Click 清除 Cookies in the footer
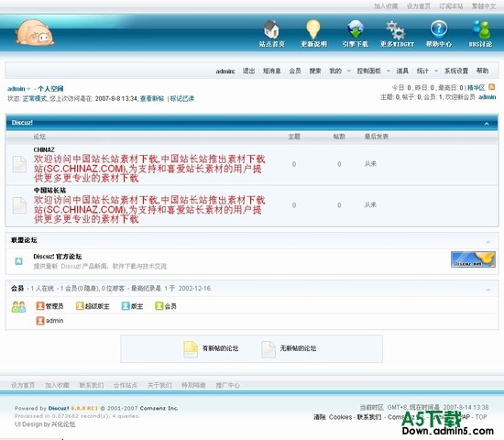Image resolution: width=504 pixels, height=440 pixels. pyautogui.click(x=333, y=417)
